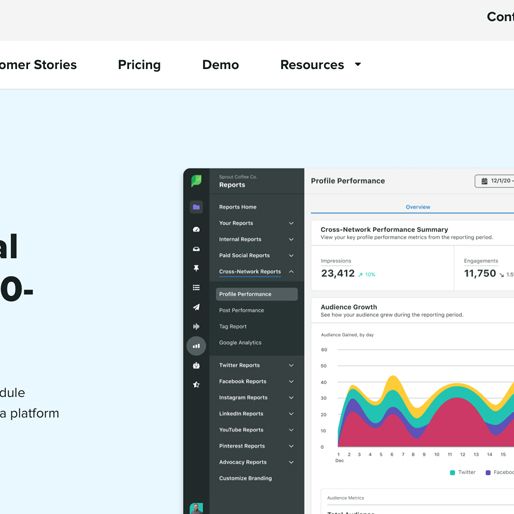Open the inbox tray icon
514x514 pixels.
point(196,249)
